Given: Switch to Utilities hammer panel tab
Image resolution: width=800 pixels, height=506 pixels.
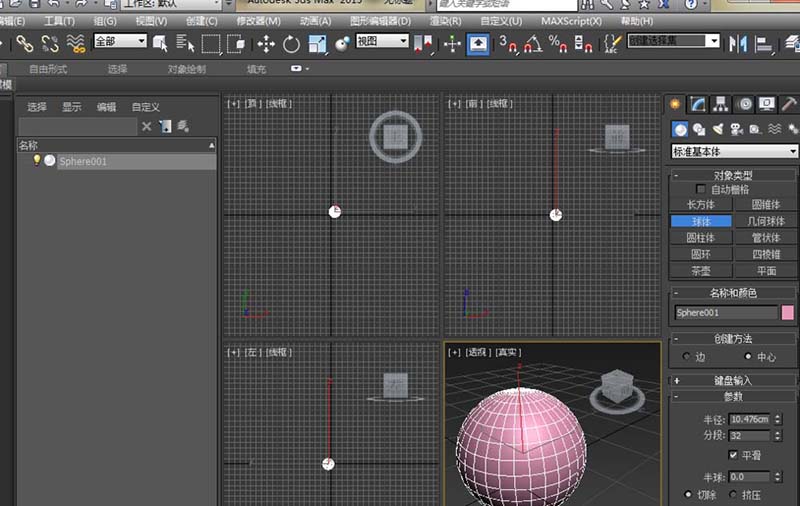Looking at the screenshot, I should click(x=789, y=104).
